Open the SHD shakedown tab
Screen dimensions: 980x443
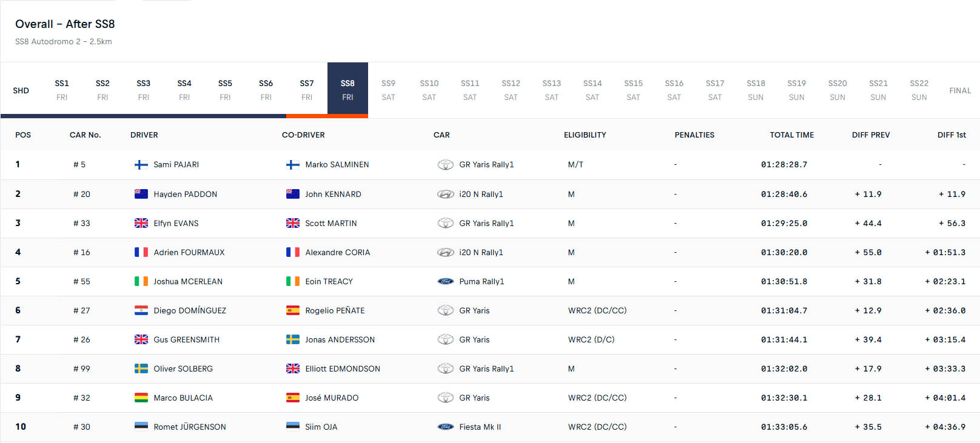[x=21, y=90]
